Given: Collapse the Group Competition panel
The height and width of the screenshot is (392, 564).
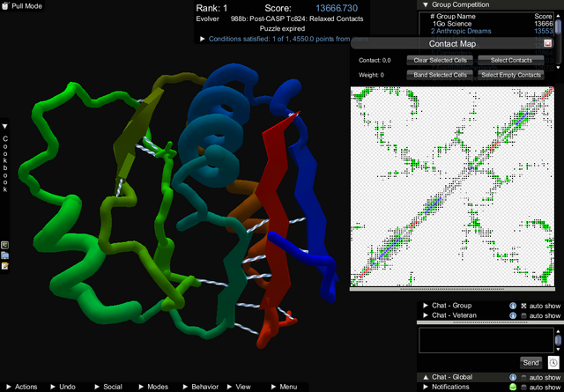Looking at the screenshot, I should pyautogui.click(x=426, y=4).
